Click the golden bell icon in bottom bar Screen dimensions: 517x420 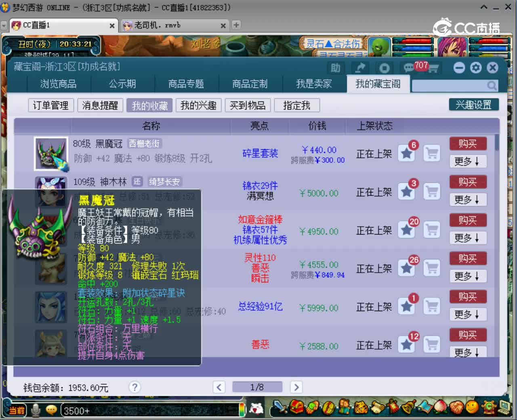[x=408, y=407]
